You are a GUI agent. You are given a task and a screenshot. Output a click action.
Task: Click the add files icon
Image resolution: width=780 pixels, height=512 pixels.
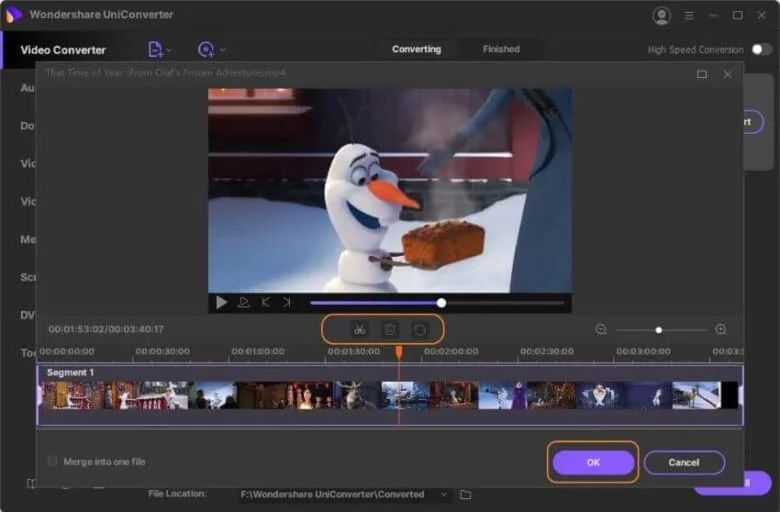(155, 49)
